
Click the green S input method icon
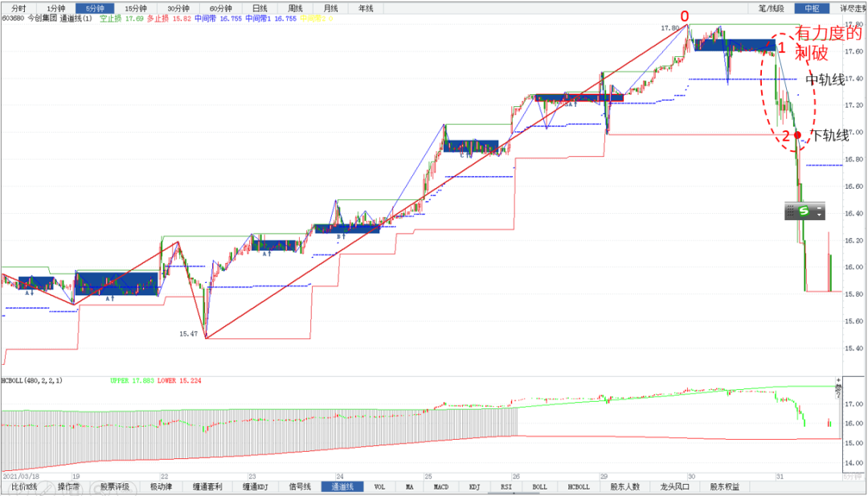[803, 211]
